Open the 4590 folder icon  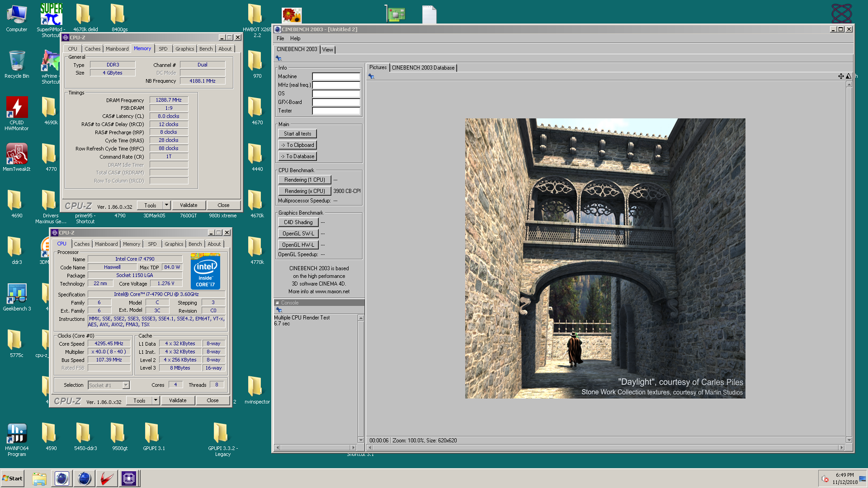[51, 436]
